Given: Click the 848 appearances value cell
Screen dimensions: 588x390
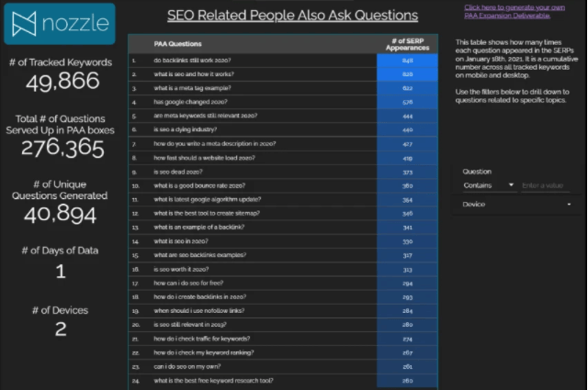Looking at the screenshot, I should (407, 59).
